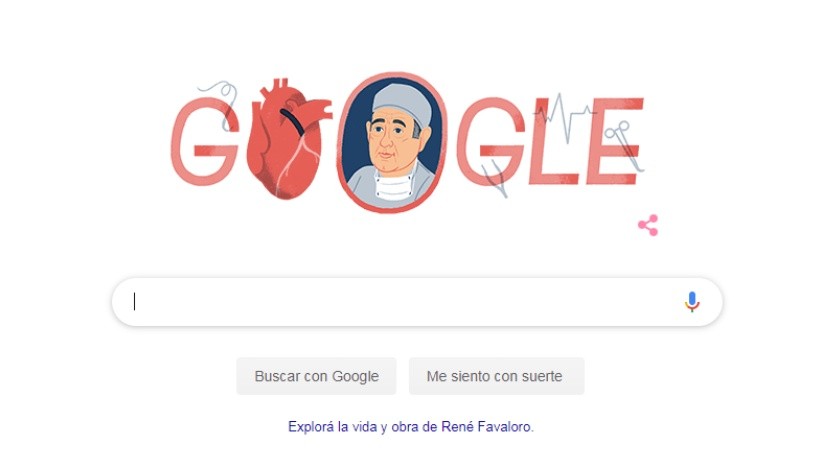The height and width of the screenshot is (462, 820).
Task: Click the suture needle above the first G
Action: point(220,103)
